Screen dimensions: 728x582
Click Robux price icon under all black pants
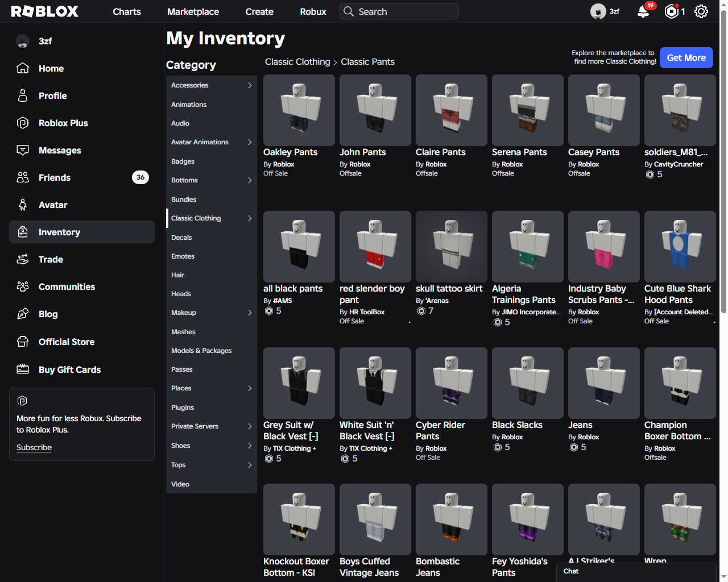coord(269,311)
